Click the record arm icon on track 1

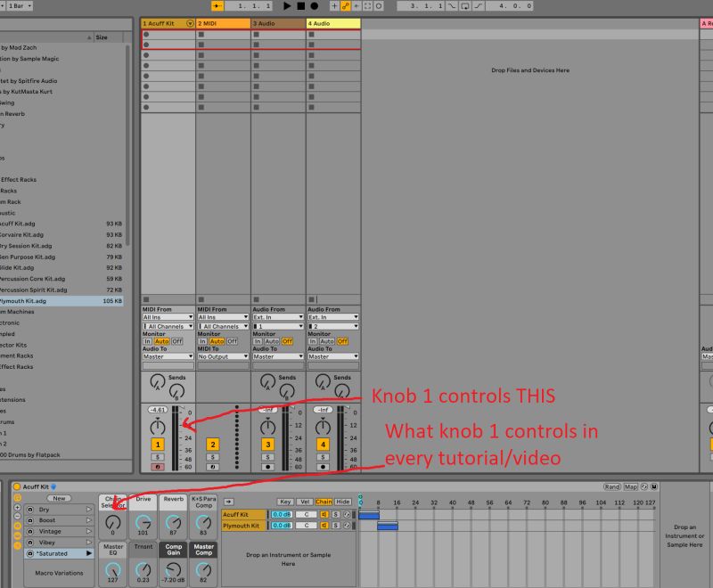tap(157, 465)
